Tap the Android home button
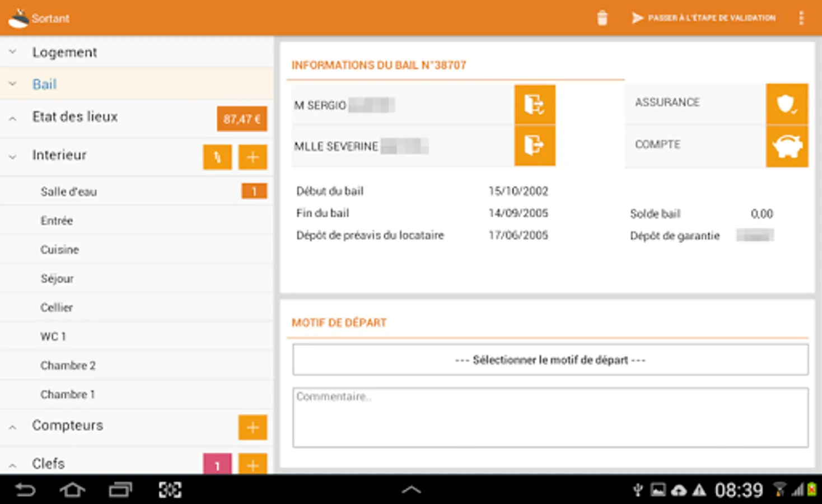Screen dimensions: 822x504 click(72, 489)
